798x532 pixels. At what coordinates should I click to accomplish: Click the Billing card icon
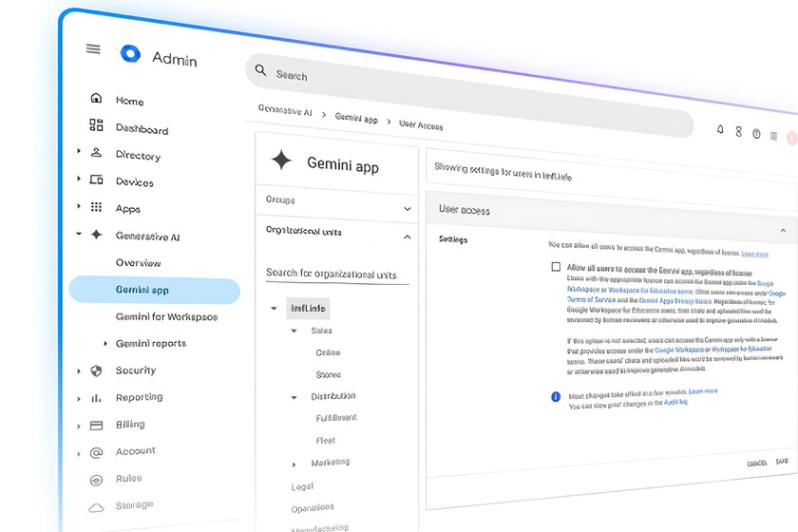96,425
